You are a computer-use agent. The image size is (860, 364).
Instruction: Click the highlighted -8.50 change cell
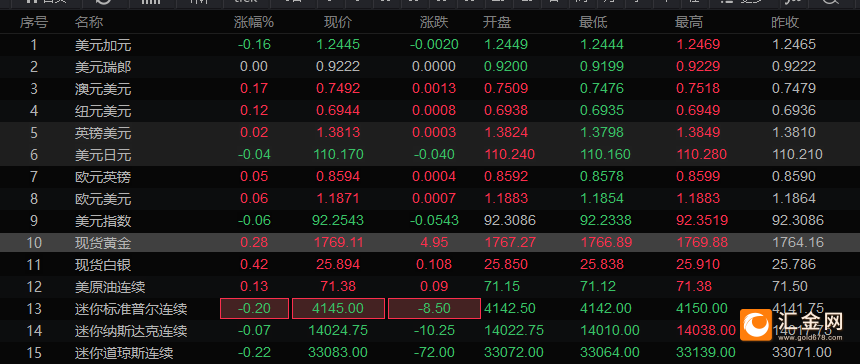click(434, 309)
